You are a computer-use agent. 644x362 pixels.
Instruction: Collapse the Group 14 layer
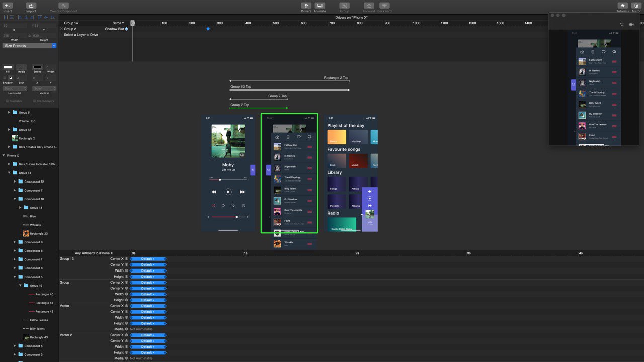point(9,173)
